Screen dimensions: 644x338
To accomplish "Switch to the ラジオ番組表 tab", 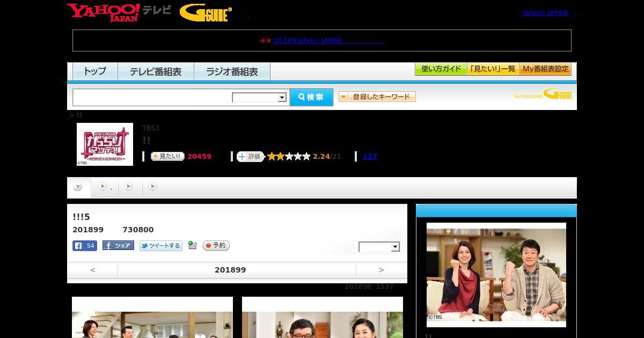I will [x=232, y=71].
